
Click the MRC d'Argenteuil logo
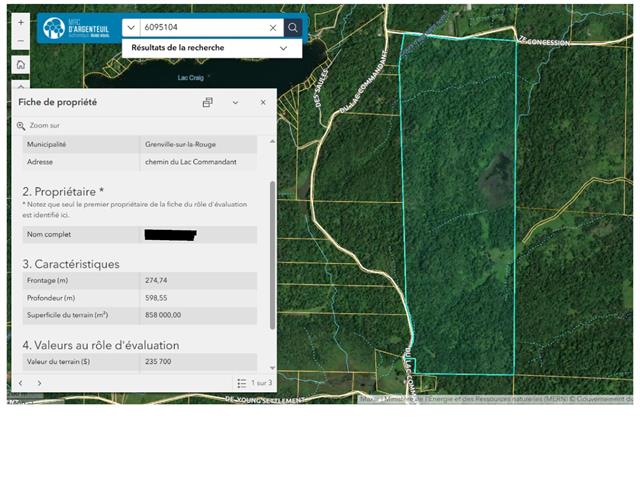77,27
